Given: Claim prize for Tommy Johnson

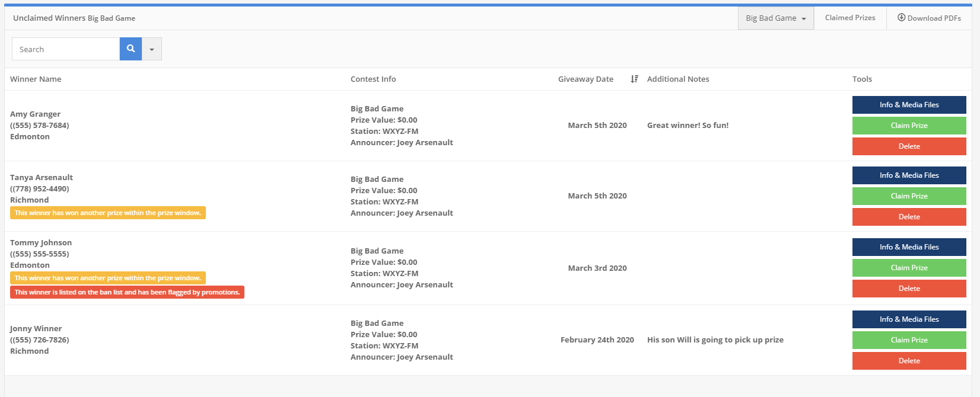Looking at the screenshot, I should coord(909,268).
